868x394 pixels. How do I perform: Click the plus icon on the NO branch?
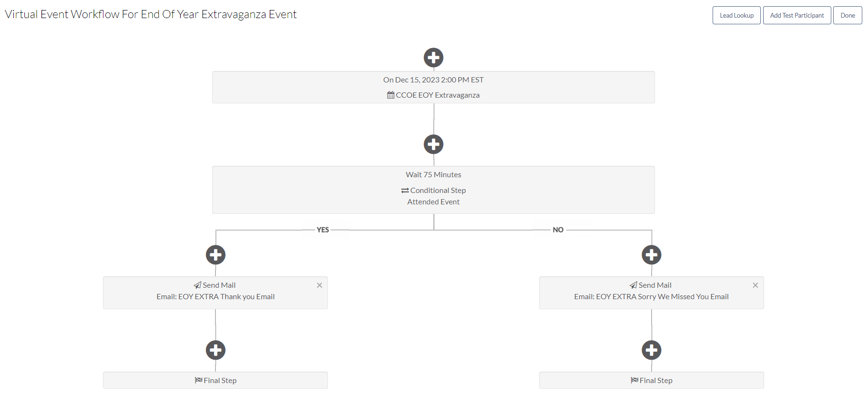pos(651,254)
